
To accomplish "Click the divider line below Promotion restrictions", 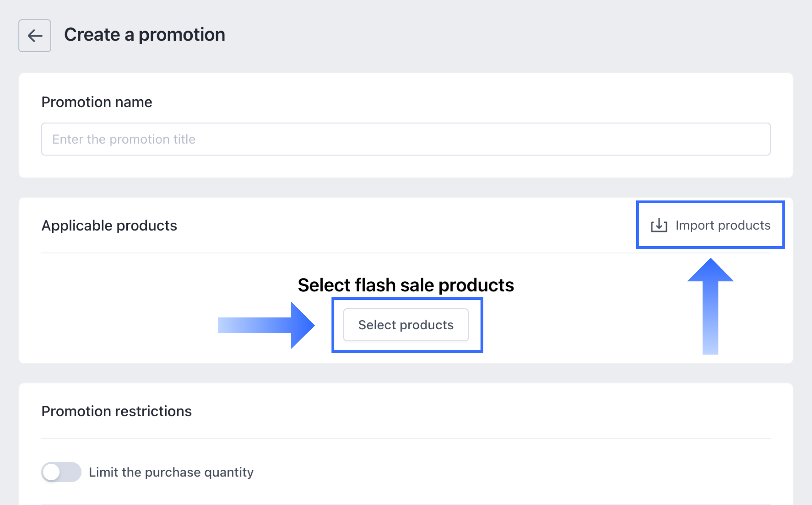I will 406,438.
